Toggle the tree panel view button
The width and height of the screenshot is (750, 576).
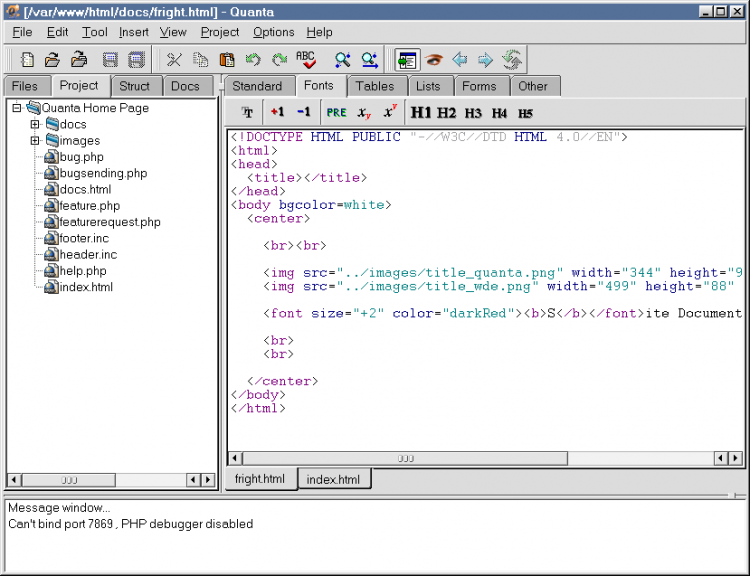point(406,60)
